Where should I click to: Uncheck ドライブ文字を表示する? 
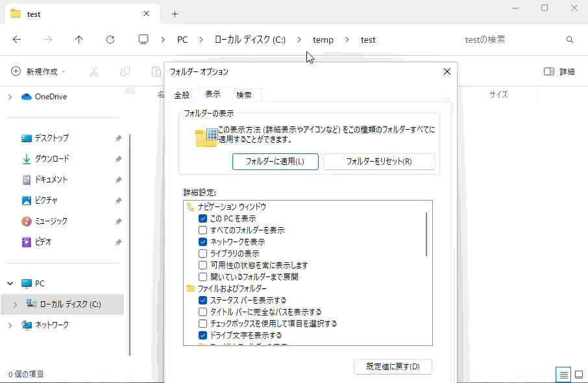[203, 335]
